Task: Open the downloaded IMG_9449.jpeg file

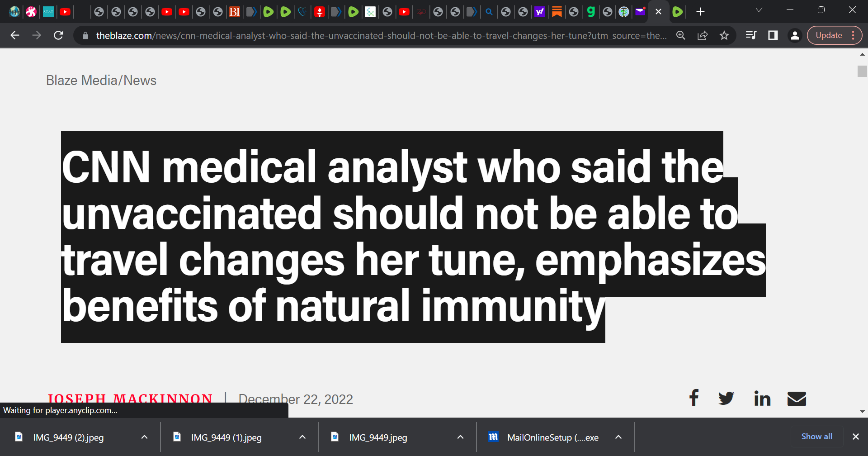Action: pos(378,437)
